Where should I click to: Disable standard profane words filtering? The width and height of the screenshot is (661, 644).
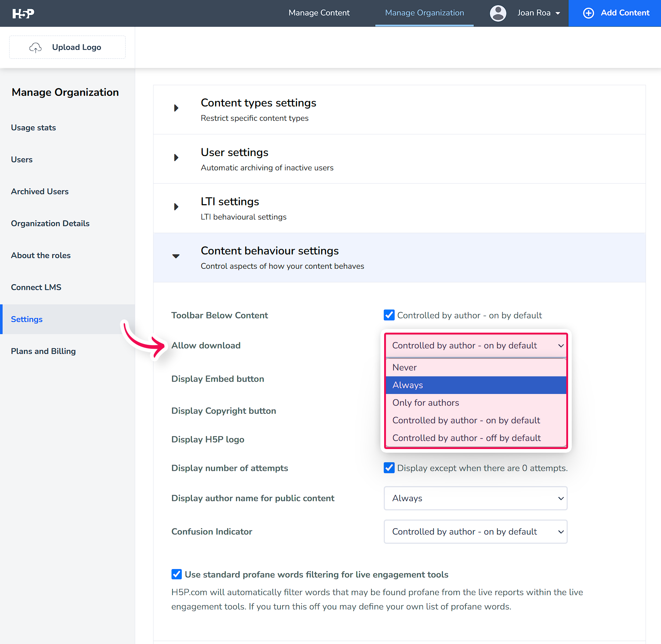[x=177, y=574]
